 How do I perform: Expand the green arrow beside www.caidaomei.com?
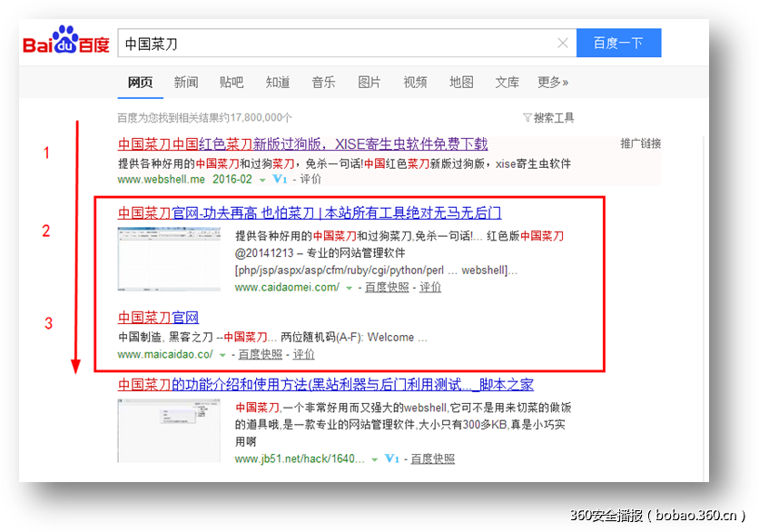[x=347, y=288]
